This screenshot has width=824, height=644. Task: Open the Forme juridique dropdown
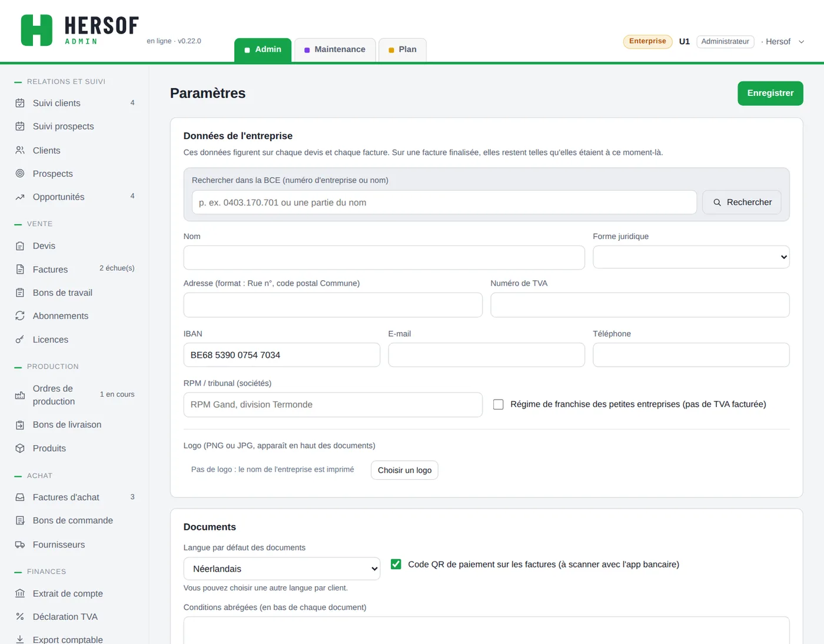(691, 257)
